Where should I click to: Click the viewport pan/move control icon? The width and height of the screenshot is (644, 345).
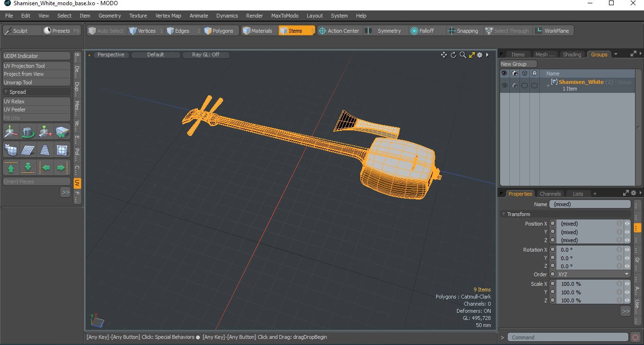444,55
